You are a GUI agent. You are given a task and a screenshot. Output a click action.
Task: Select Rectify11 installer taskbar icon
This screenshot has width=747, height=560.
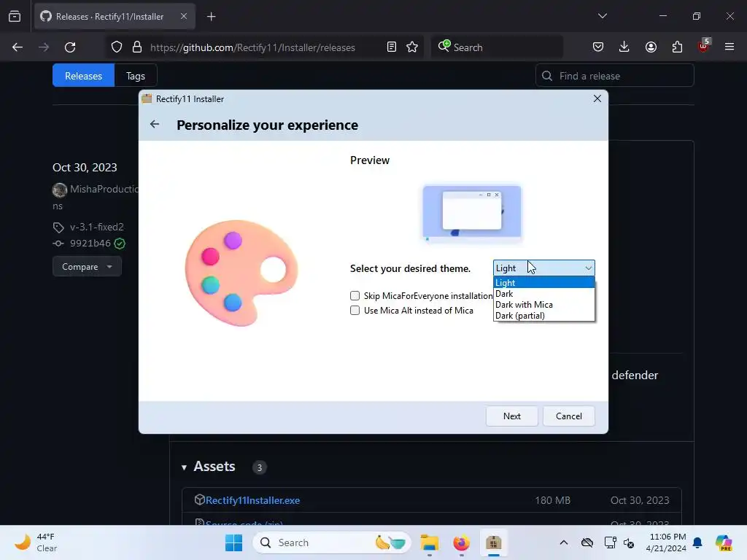494,542
